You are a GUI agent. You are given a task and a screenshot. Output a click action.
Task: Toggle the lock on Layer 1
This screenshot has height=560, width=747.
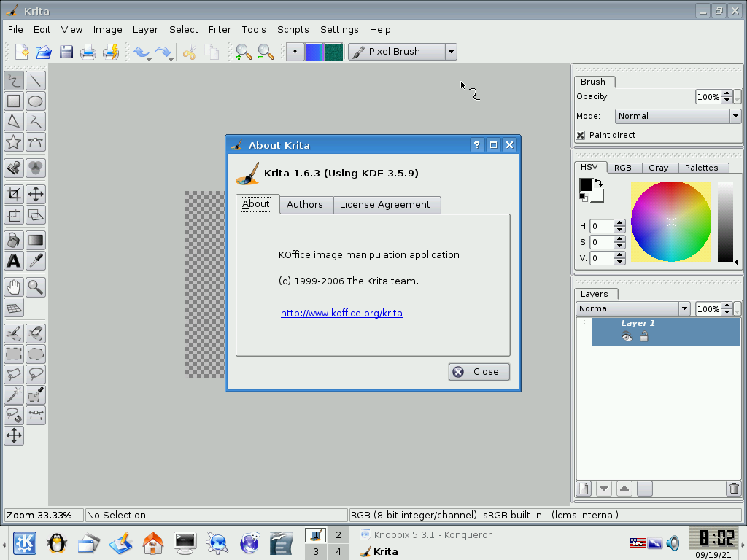pyautogui.click(x=644, y=337)
